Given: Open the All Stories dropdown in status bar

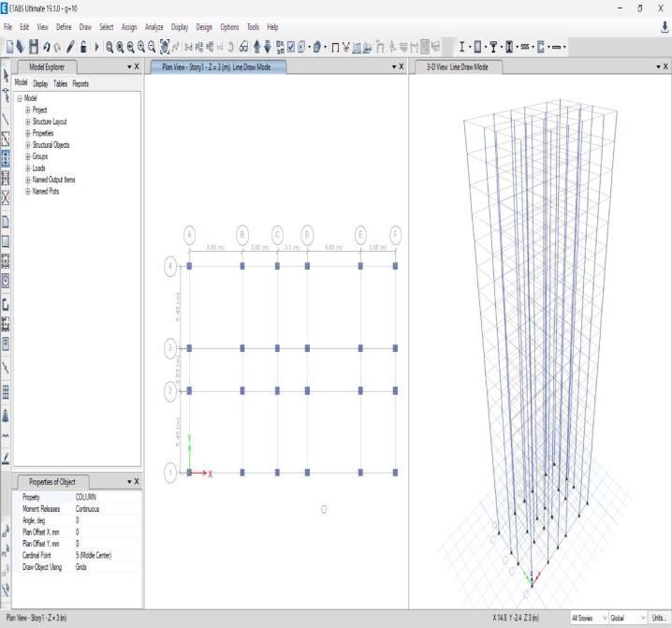Looking at the screenshot, I should pyautogui.click(x=589, y=618).
